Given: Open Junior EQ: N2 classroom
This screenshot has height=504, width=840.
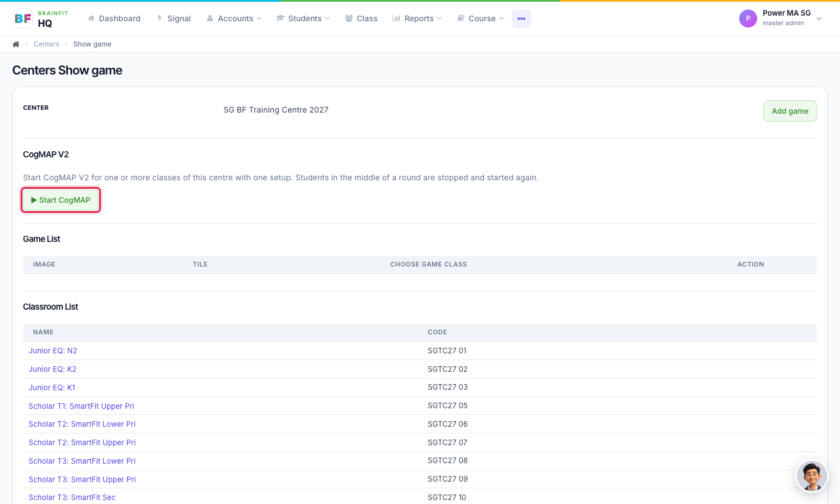Looking at the screenshot, I should (53, 351).
